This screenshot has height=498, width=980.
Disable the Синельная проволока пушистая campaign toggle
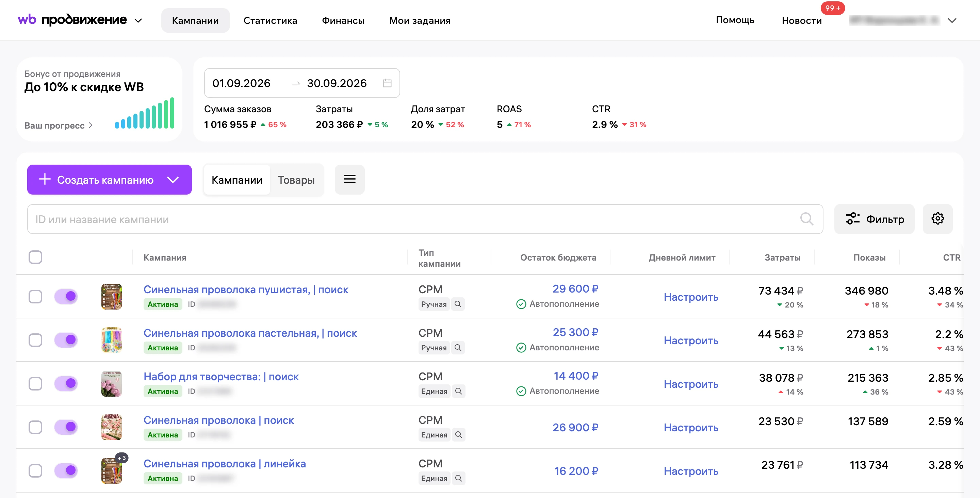pyautogui.click(x=66, y=296)
